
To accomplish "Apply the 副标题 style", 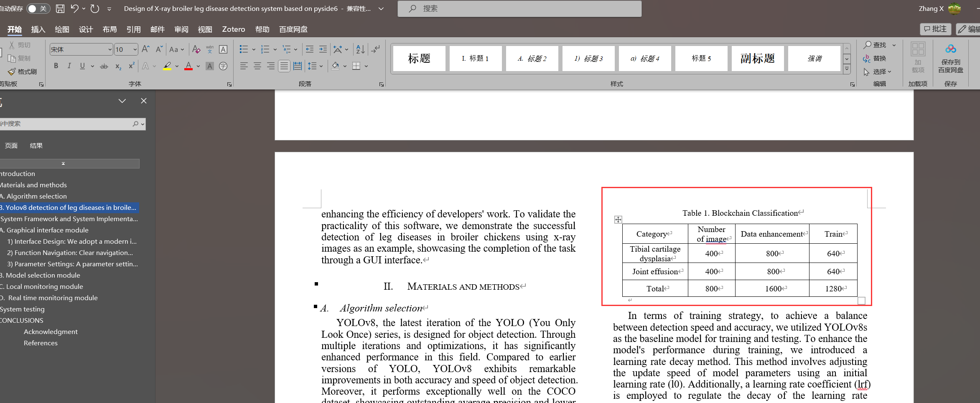I will (758, 59).
